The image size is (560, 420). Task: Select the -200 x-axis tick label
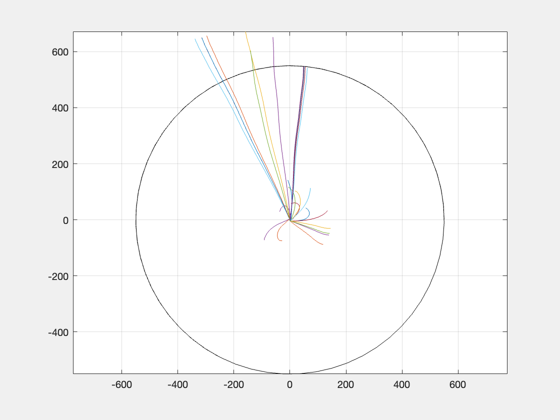pos(234,385)
